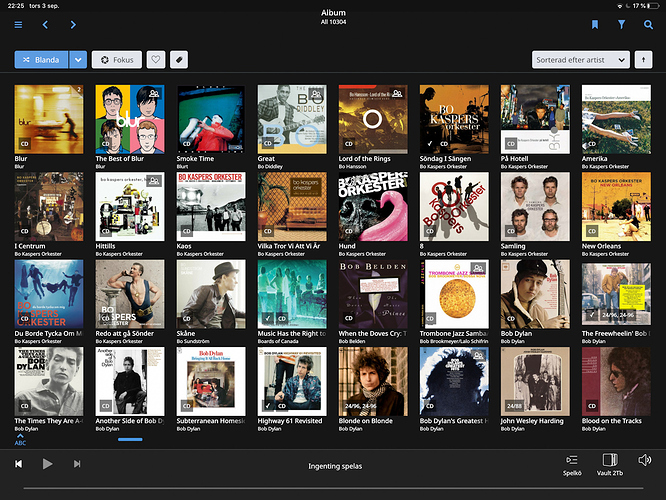This screenshot has height=500, width=666.
Task: Open the Blur album cover
Action: click(49, 119)
